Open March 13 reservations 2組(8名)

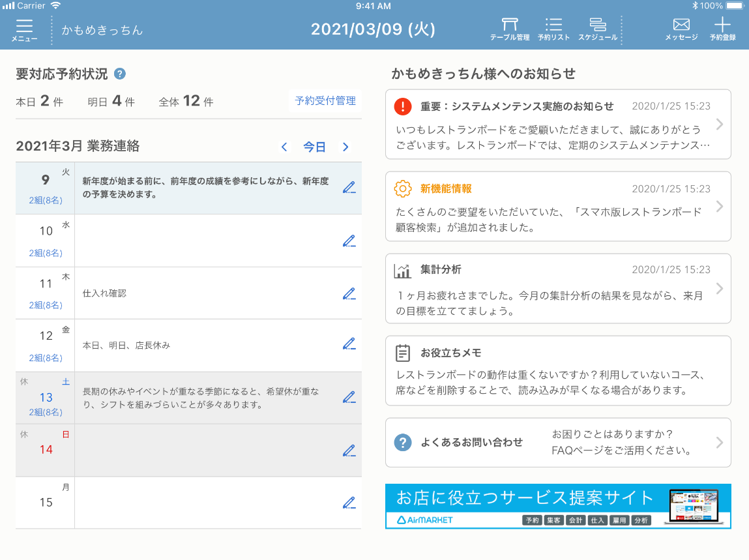[x=46, y=413]
